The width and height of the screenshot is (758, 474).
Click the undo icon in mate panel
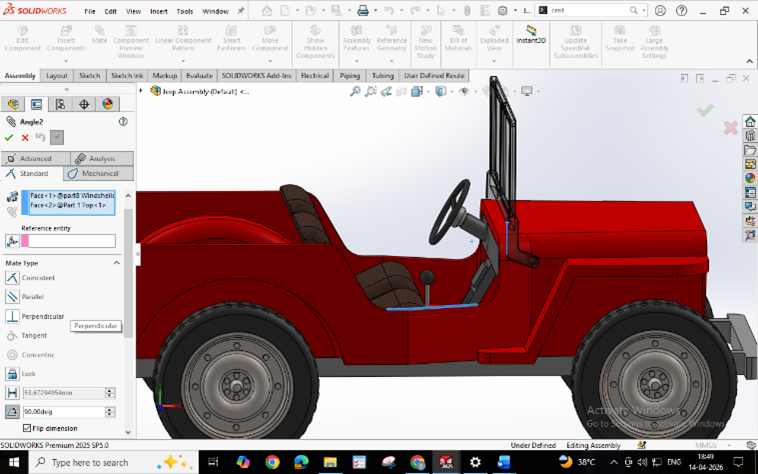pyautogui.click(x=41, y=137)
